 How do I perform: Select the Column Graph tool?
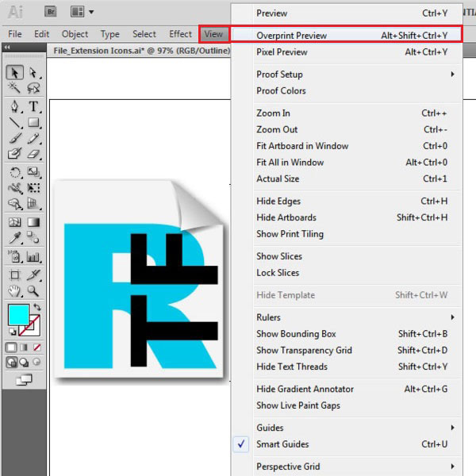[33, 257]
